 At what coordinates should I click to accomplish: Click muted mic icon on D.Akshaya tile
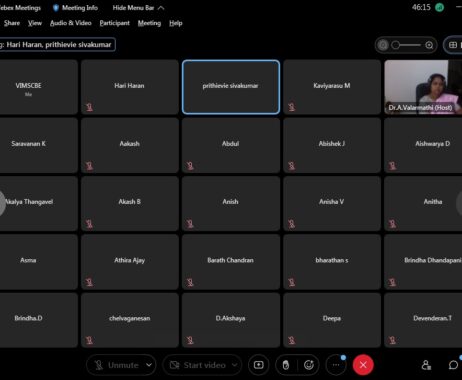(x=190, y=340)
